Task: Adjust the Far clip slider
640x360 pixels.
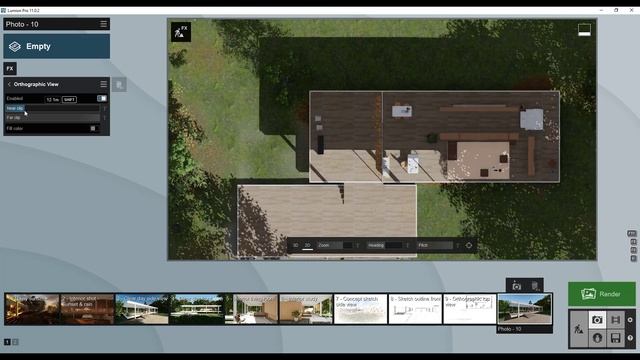Action: click(x=52, y=118)
